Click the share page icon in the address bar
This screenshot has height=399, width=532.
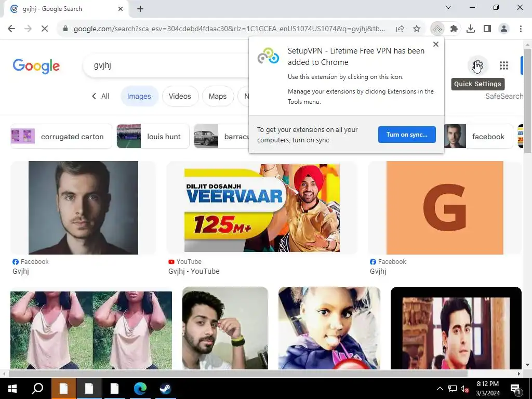pos(400,29)
